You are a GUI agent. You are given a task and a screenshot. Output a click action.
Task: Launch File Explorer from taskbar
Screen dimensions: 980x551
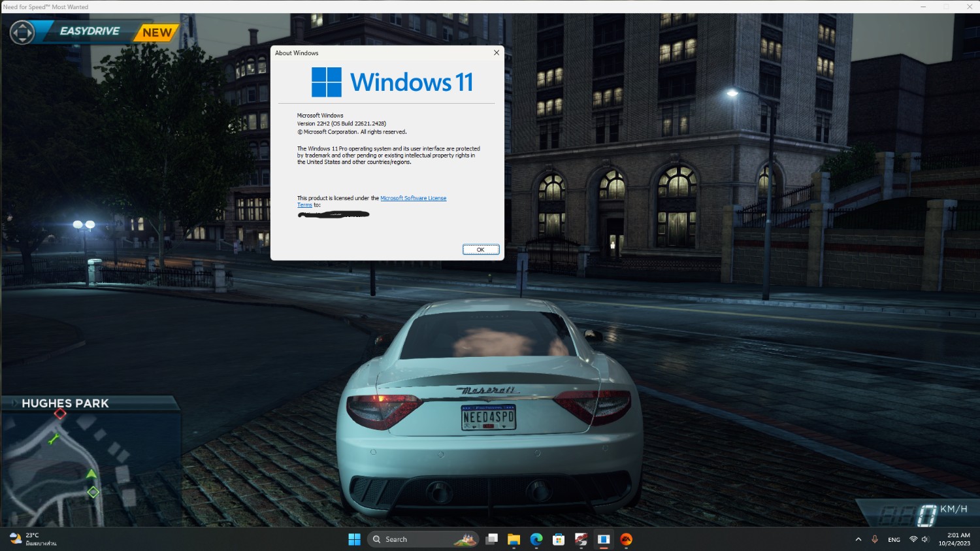pyautogui.click(x=514, y=539)
